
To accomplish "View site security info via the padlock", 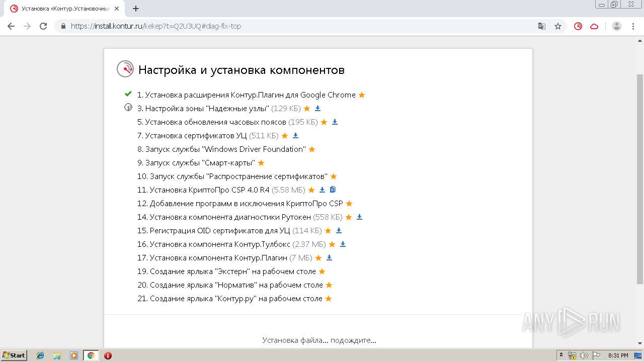I will coord(63,26).
